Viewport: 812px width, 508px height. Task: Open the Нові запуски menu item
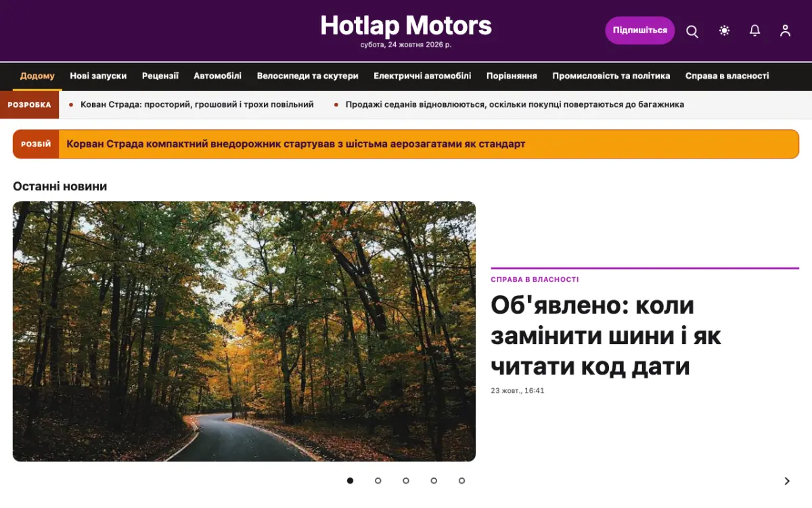coord(98,76)
